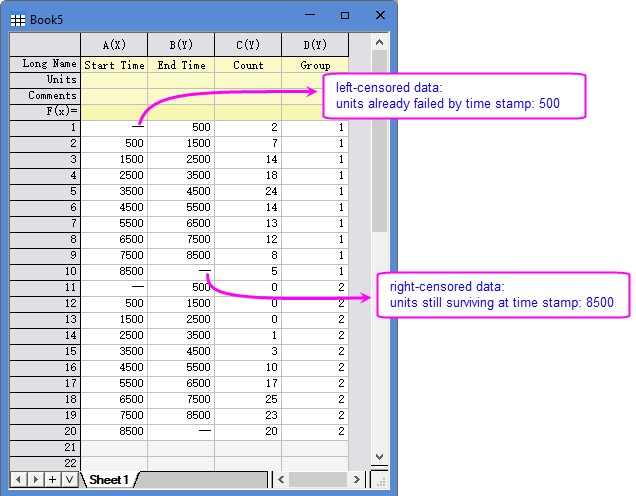Go to first sheet tab arrow
Image resolution: width=636 pixels, height=496 pixels.
pos(18,480)
